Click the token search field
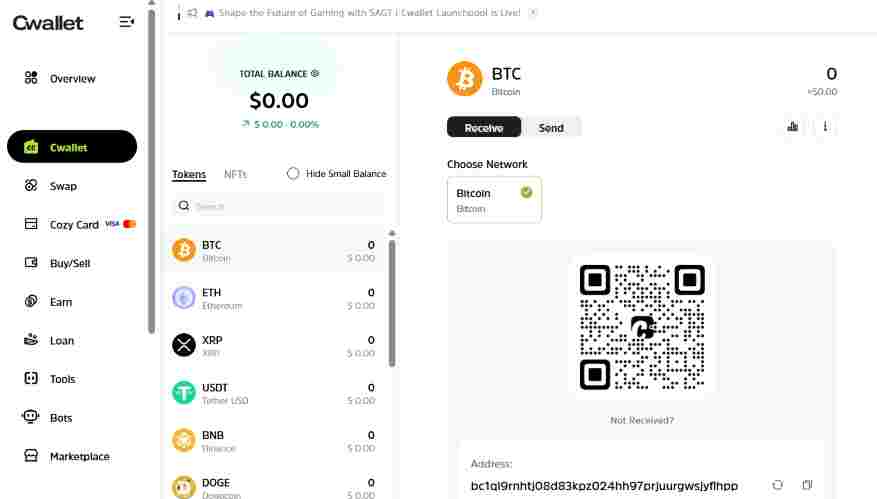 point(278,206)
